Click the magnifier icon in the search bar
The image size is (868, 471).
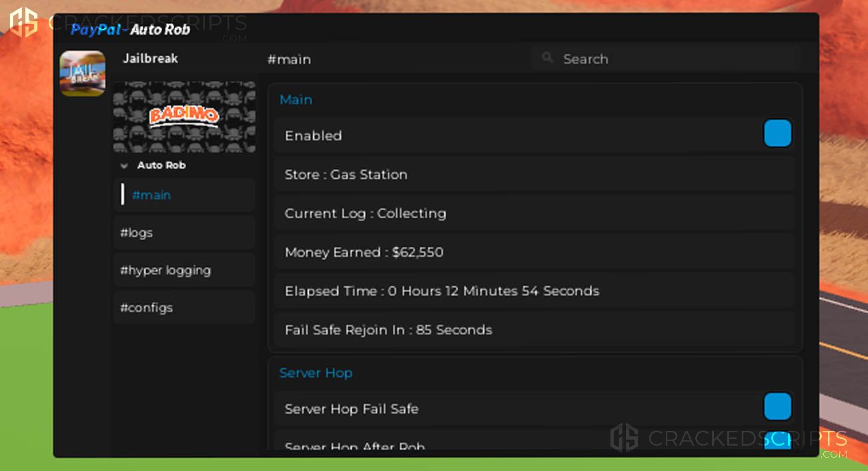[x=548, y=58]
